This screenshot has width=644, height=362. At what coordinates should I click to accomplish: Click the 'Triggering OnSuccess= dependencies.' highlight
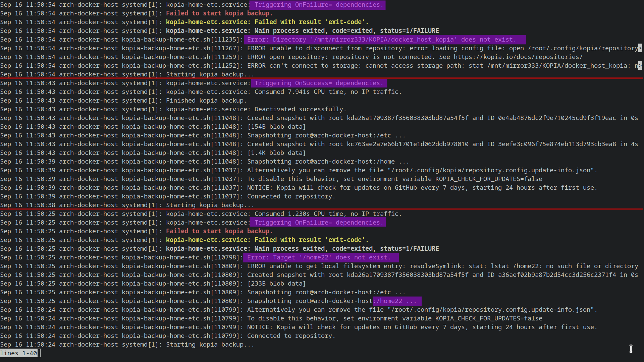pos(319,83)
